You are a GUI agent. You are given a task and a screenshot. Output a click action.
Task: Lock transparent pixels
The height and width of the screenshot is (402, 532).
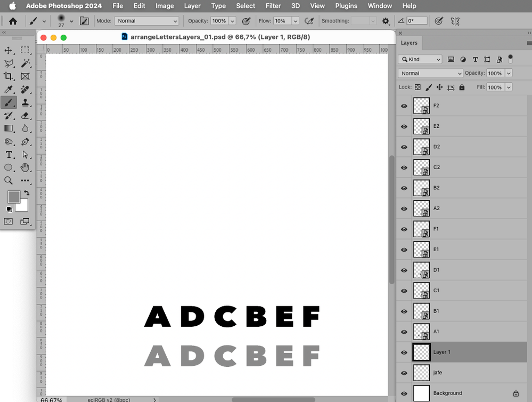click(418, 87)
